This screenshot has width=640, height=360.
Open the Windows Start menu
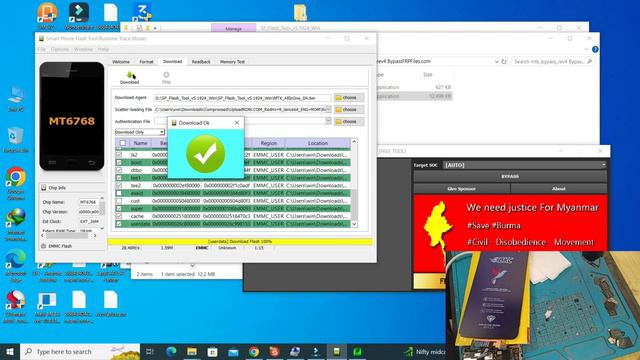[10, 351]
